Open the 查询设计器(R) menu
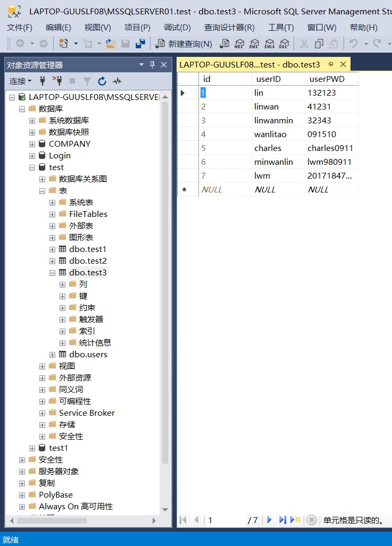 (x=229, y=28)
